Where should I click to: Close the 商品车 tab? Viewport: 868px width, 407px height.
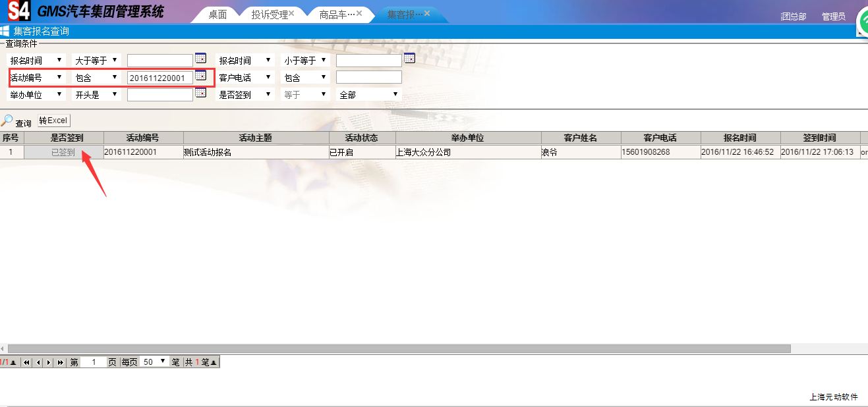tap(359, 13)
